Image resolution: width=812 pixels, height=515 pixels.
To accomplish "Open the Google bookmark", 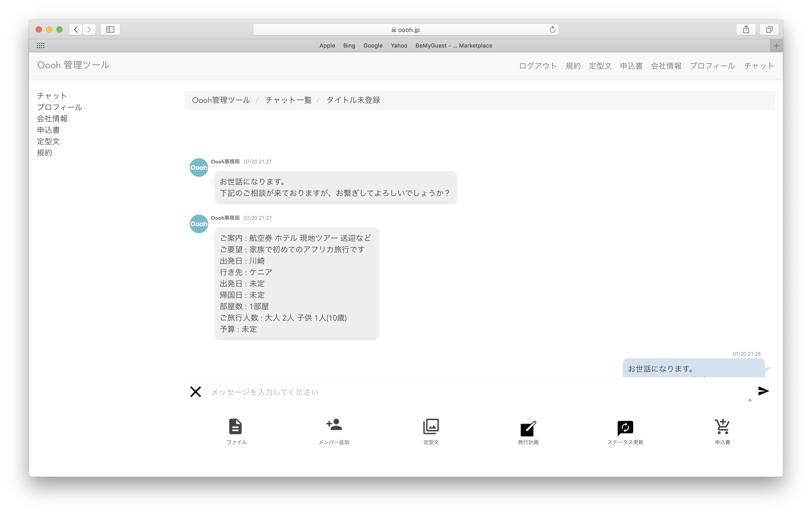I will point(373,46).
